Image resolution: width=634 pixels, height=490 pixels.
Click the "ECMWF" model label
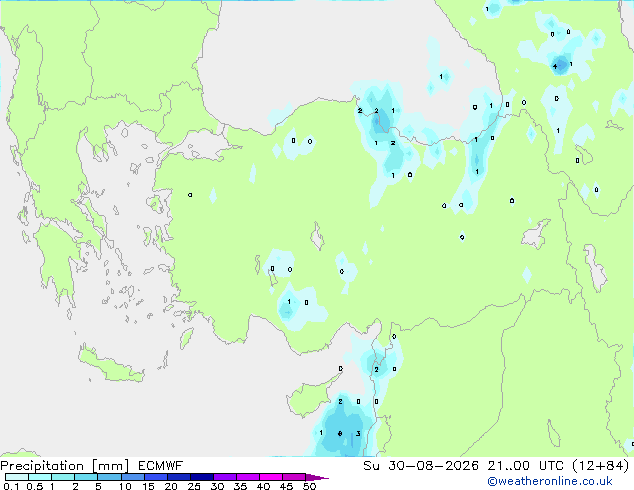click(x=161, y=466)
